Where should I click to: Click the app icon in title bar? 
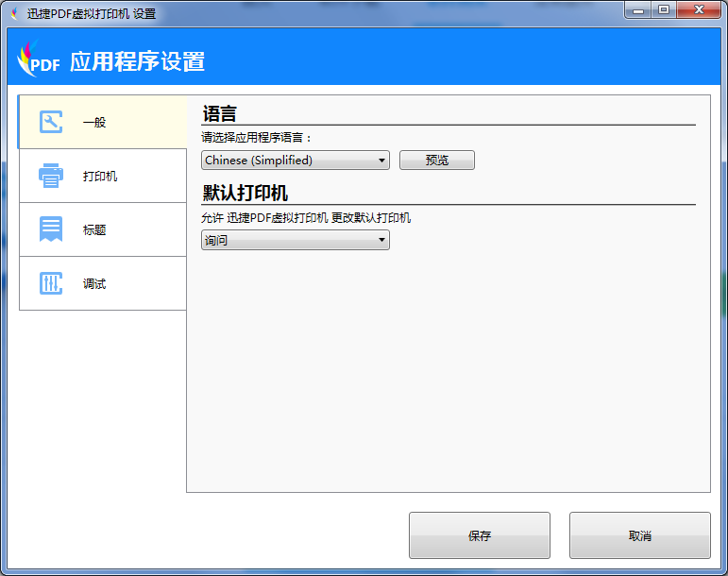[14, 13]
